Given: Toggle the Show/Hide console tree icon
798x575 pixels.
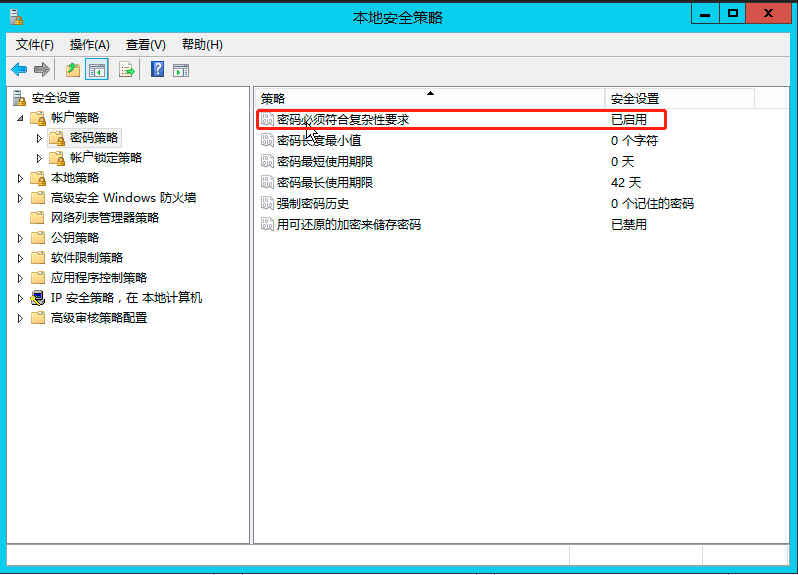Looking at the screenshot, I should [97, 70].
